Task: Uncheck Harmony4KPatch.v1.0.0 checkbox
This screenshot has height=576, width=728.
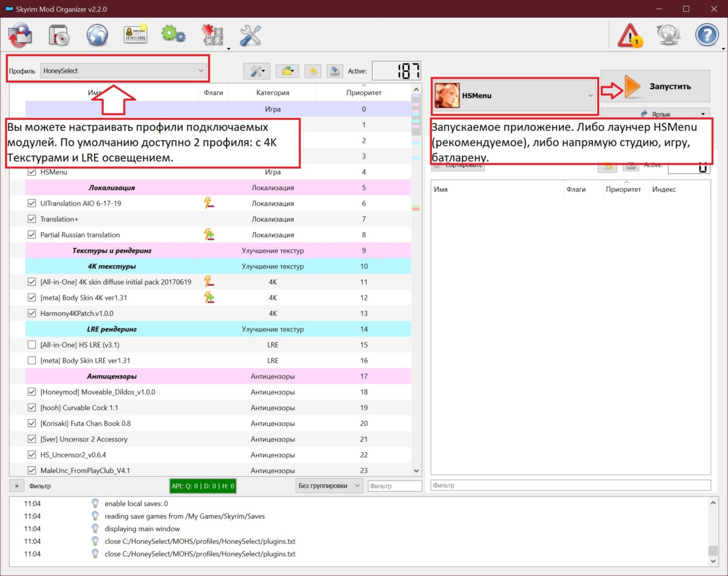Action: [x=32, y=313]
